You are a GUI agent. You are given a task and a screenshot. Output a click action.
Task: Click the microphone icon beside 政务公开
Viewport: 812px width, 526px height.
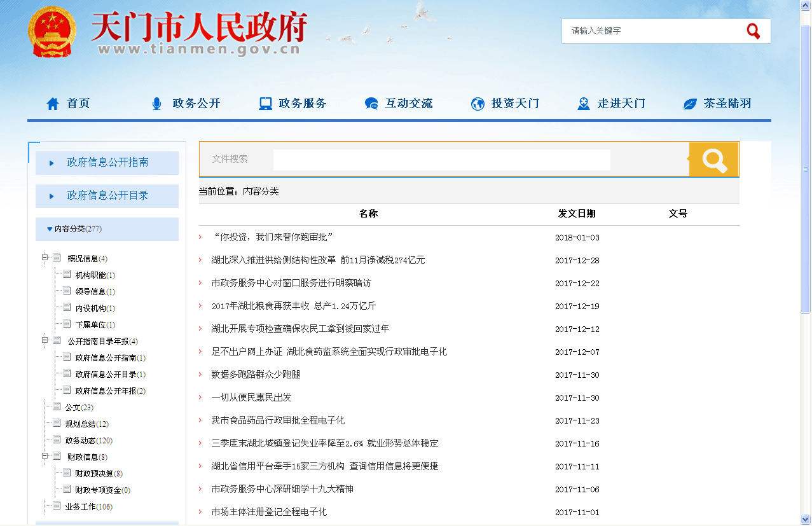click(156, 104)
